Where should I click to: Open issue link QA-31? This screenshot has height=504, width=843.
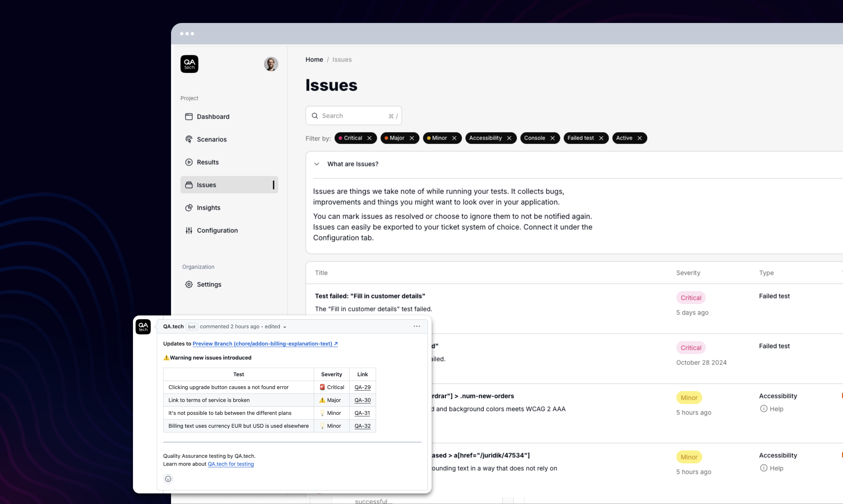(x=362, y=413)
